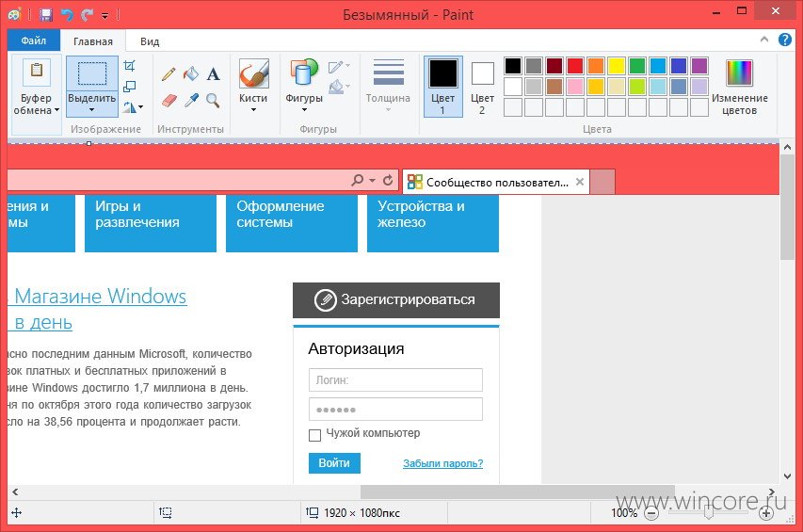The width and height of the screenshot is (803, 532).
Task: Click the vertical scrollbar down arrow
Action: pyautogui.click(x=787, y=476)
